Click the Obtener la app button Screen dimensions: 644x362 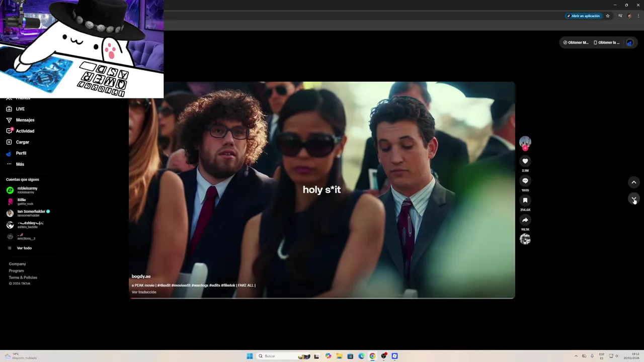[606, 43]
